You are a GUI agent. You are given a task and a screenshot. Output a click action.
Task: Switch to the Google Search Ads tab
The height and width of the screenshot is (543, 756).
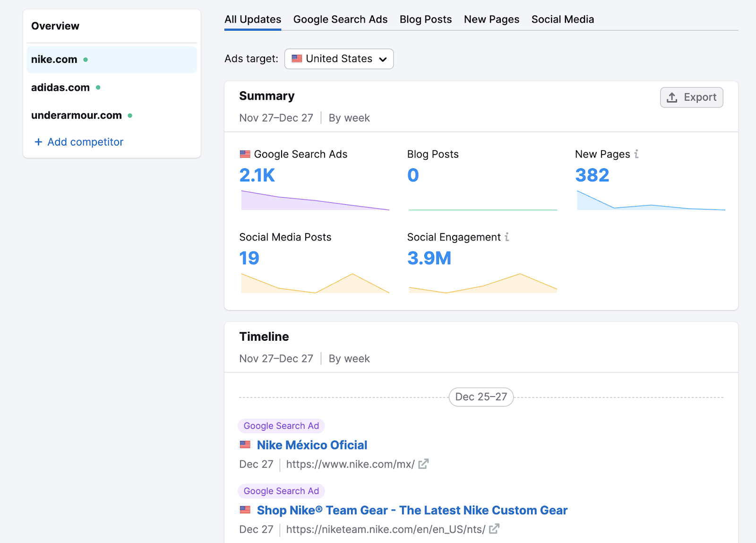340,19
